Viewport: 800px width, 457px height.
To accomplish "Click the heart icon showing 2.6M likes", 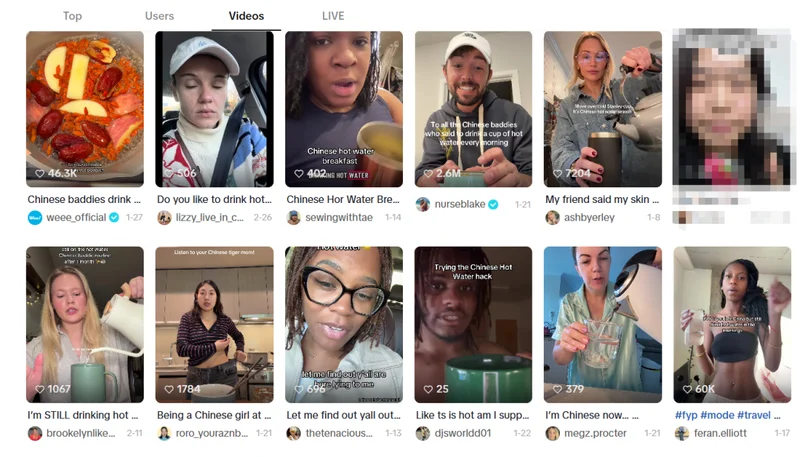I will tap(428, 173).
